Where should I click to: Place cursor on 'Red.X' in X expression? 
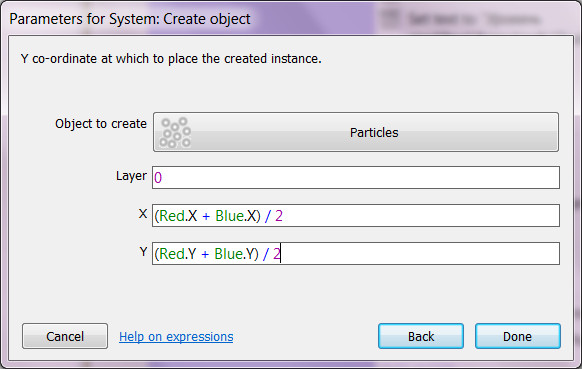178,216
